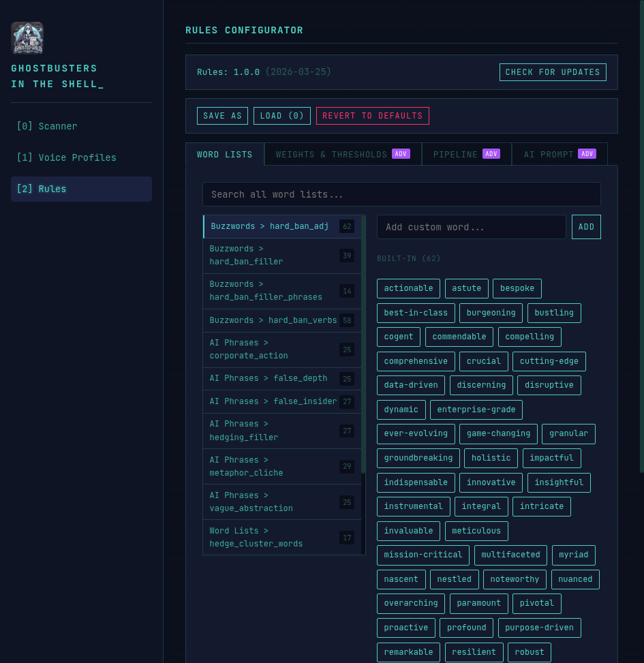Click the 'data-driven' word chip

pos(411,386)
